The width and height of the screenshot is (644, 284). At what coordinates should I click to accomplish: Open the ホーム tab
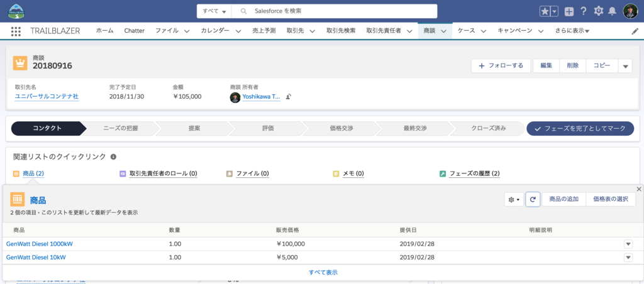(105, 31)
